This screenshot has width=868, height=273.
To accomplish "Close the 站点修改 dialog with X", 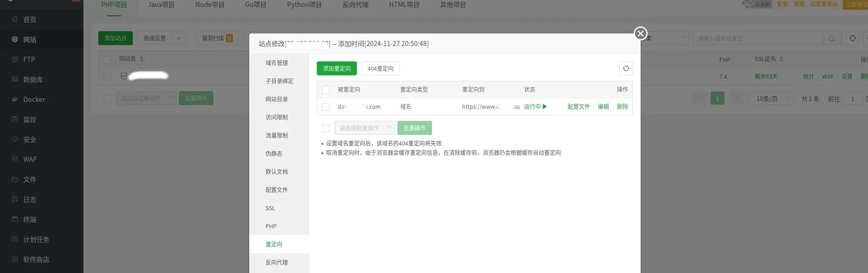I will pyautogui.click(x=641, y=33).
